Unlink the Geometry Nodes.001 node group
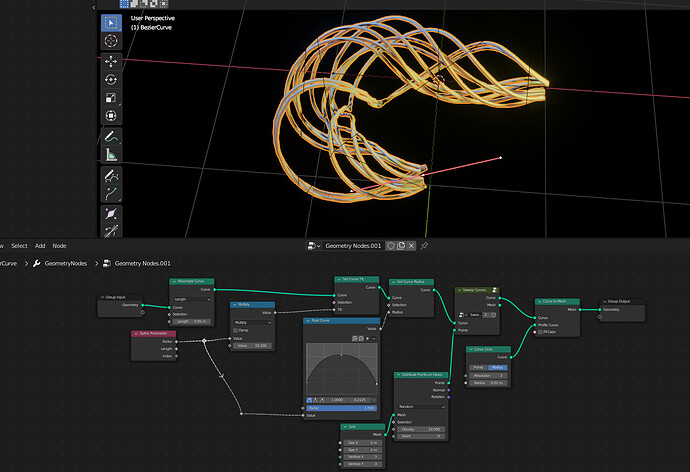 coord(411,246)
